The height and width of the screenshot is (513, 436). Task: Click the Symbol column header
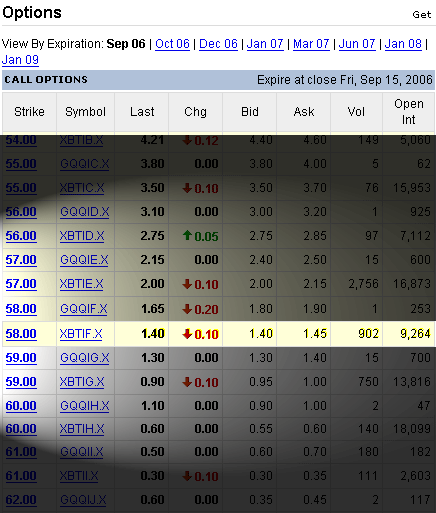click(85, 112)
